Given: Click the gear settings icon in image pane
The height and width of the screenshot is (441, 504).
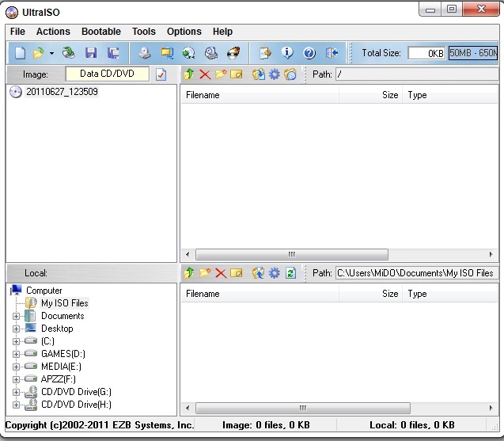Looking at the screenshot, I should pyautogui.click(x=275, y=74).
